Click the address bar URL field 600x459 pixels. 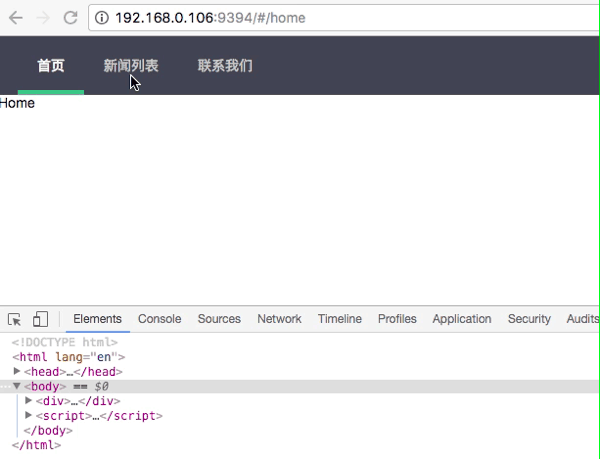point(344,18)
